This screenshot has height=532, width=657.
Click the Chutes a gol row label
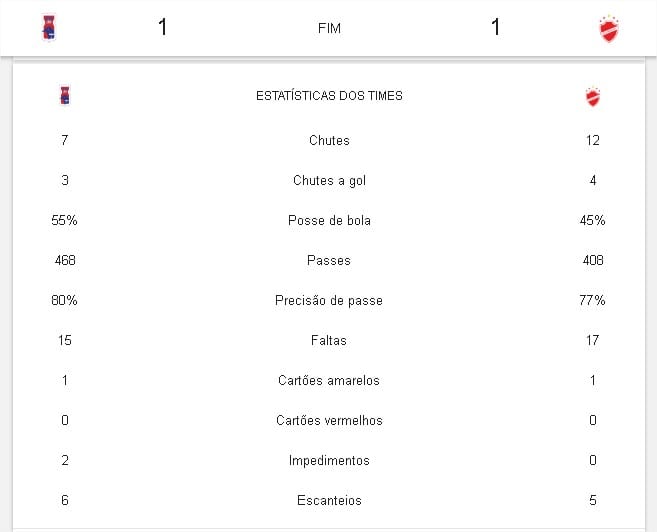329,180
